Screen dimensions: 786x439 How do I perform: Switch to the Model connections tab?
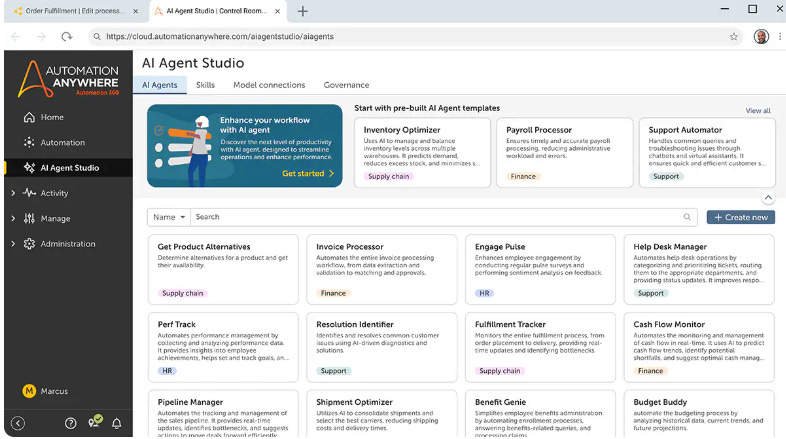click(269, 85)
